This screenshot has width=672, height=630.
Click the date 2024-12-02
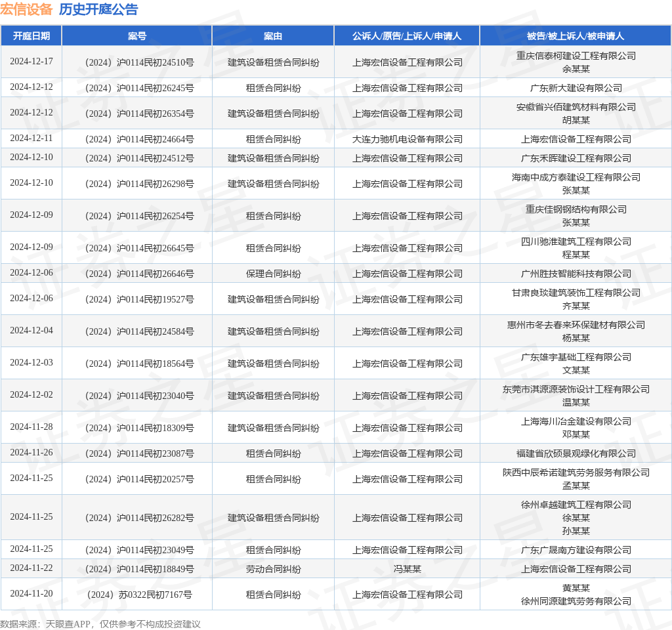point(31,394)
